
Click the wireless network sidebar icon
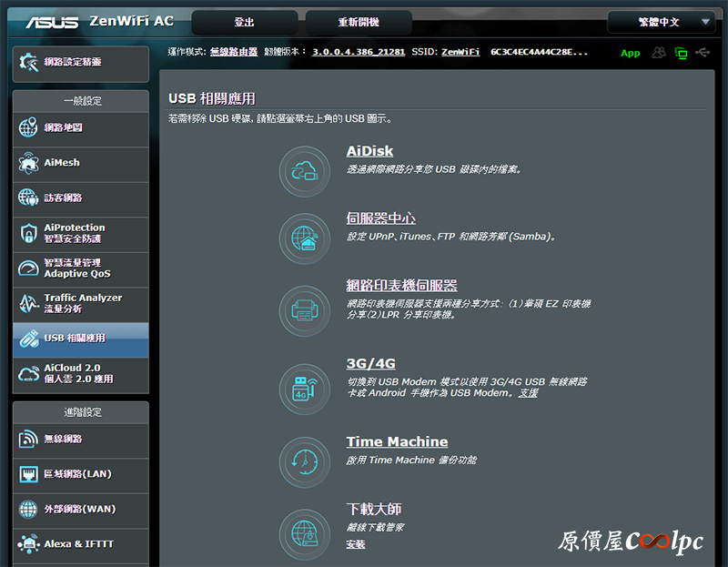pyautogui.click(x=28, y=439)
